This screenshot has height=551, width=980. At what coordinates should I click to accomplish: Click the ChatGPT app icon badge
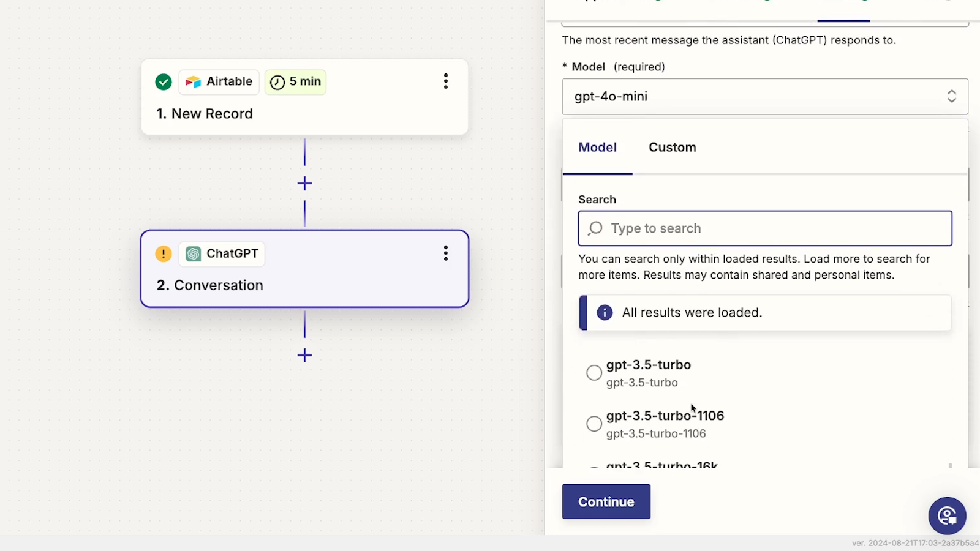pos(222,253)
